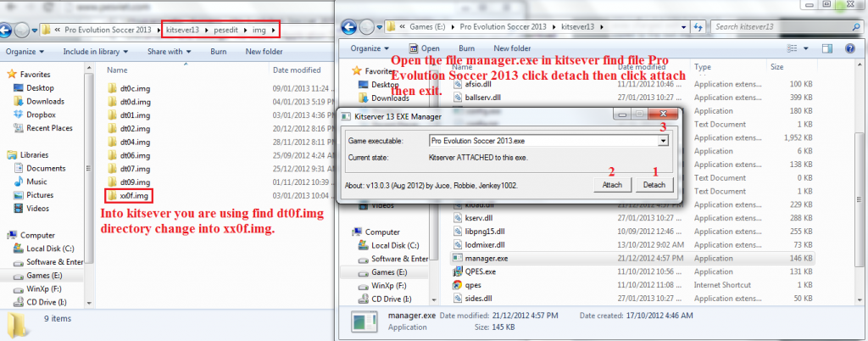Click Organize menu in left window
Screen dimensions: 868x341
[25, 52]
